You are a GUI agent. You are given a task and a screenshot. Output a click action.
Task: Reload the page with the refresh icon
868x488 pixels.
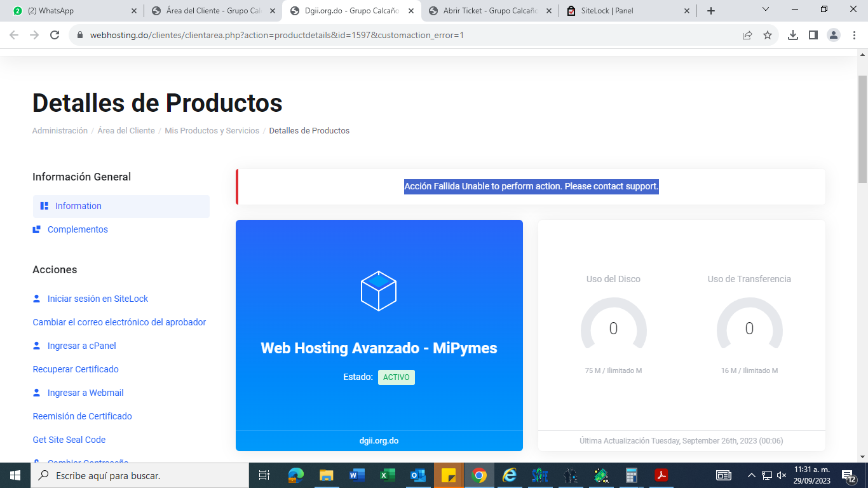[x=55, y=36]
